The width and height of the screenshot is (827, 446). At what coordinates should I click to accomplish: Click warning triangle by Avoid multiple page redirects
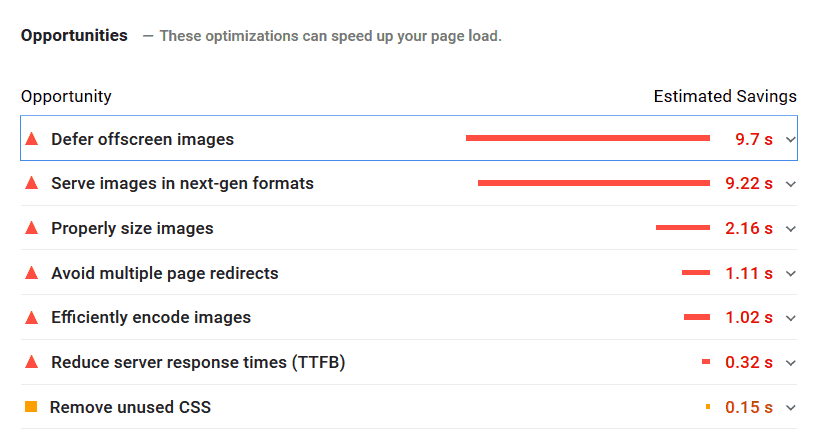coord(32,273)
